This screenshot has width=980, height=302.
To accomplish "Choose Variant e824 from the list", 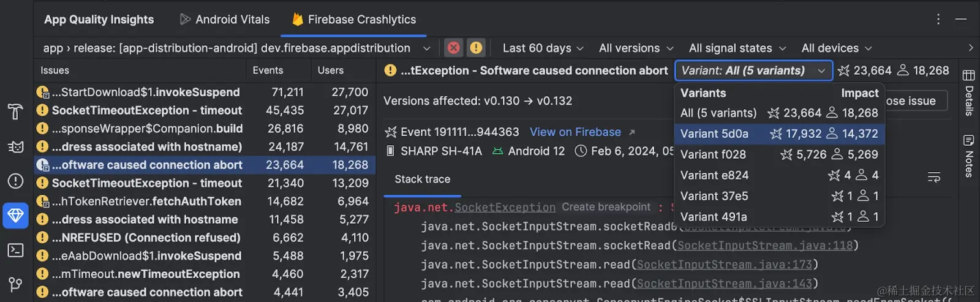I will 779,175.
